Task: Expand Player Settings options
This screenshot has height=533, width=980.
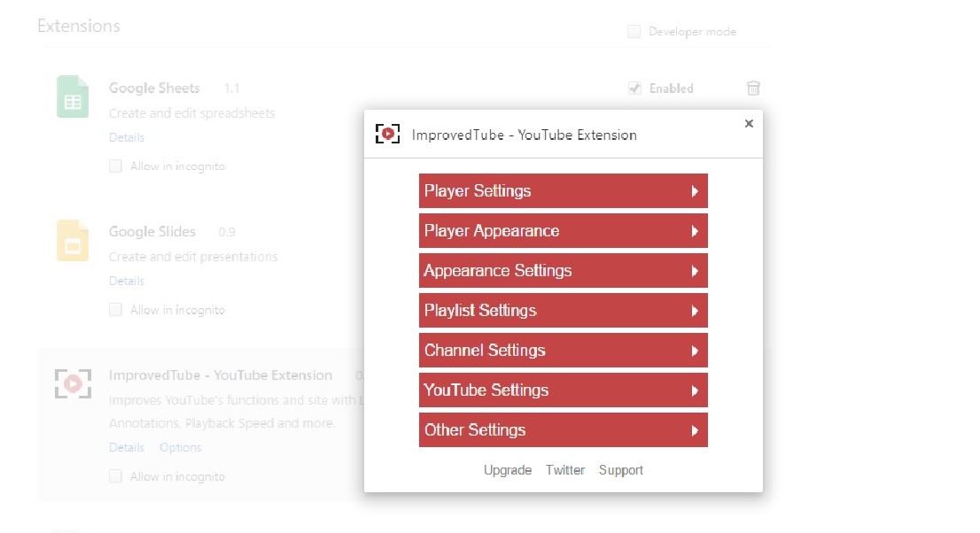Action: click(x=563, y=190)
